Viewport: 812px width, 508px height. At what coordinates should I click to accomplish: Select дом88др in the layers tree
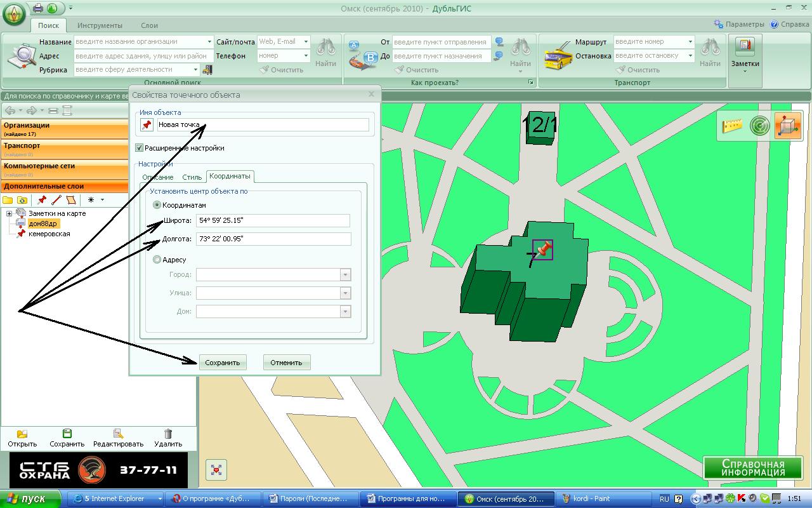43,224
